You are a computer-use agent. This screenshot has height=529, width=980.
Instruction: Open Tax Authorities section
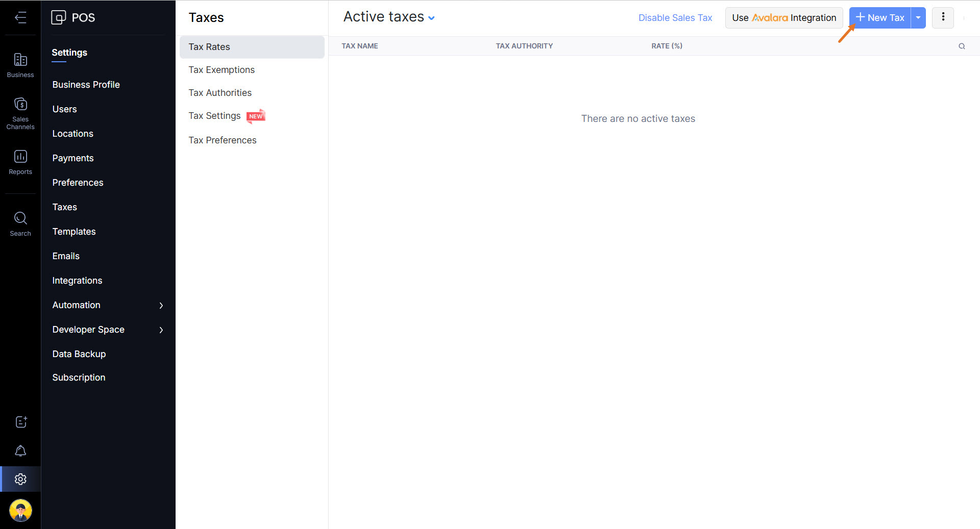[220, 93]
